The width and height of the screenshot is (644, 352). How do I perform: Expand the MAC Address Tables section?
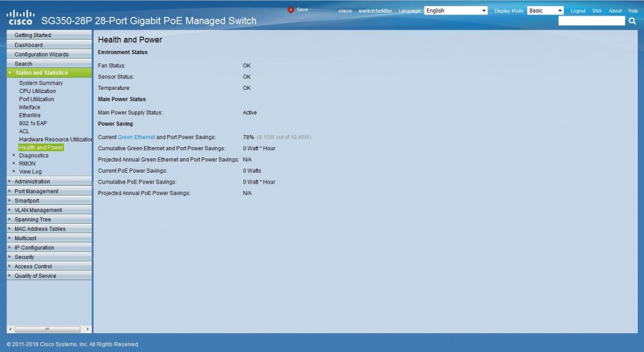49,229
